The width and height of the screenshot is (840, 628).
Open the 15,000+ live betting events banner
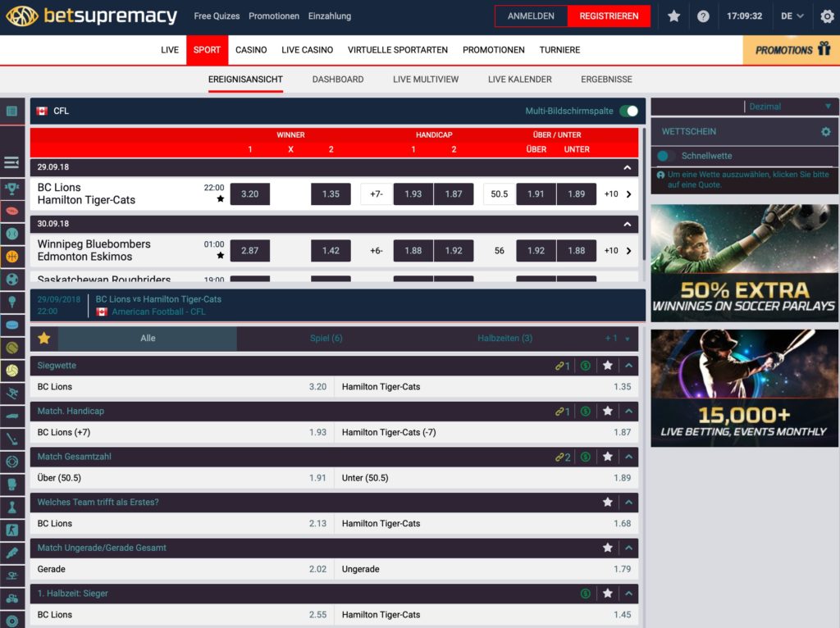744,388
